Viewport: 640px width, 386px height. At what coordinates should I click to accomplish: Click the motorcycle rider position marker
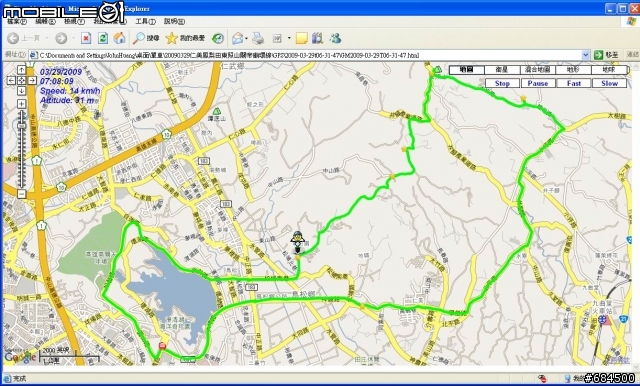(x=297, y=242)
